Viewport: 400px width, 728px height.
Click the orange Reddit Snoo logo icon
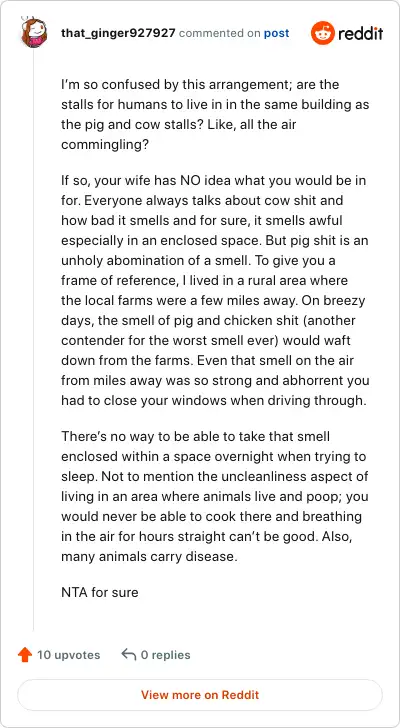click(x=323, y=33)
